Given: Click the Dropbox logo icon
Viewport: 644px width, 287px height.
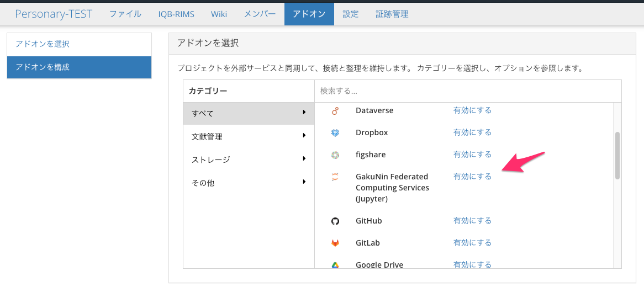Looking at the screenshot, I should click(335, 133).
